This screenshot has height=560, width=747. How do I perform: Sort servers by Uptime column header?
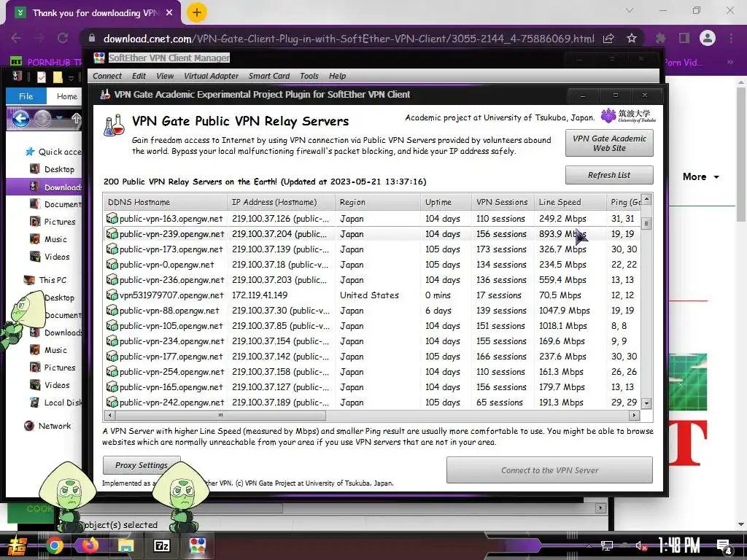pos(446,203)
